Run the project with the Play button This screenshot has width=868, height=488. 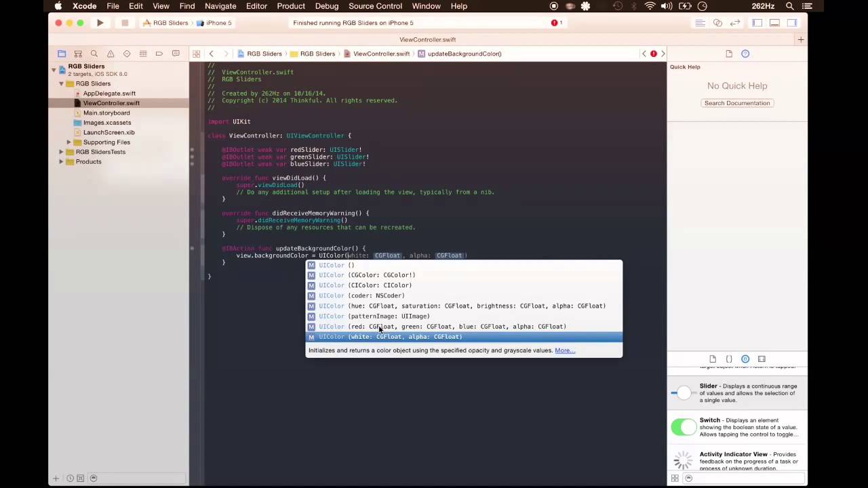point(100,23)
